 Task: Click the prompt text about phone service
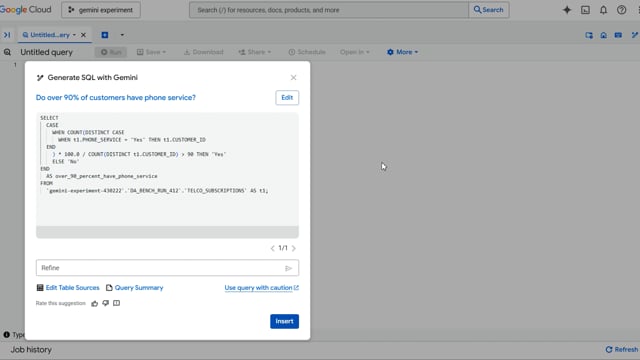[x=116, y=98]
